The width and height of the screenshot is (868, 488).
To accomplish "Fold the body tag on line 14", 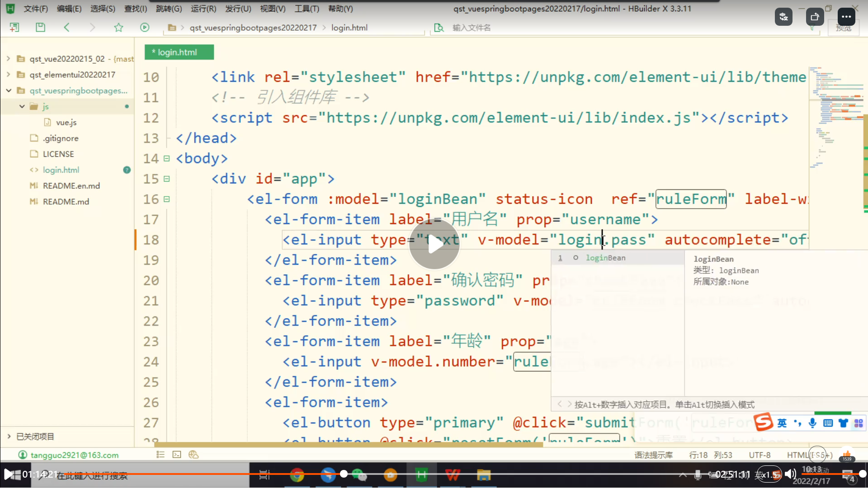I will (x=166, y=159).
